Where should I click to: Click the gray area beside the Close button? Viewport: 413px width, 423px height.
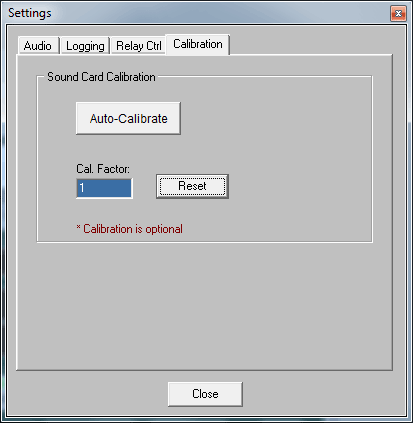(x=317, y=394)
